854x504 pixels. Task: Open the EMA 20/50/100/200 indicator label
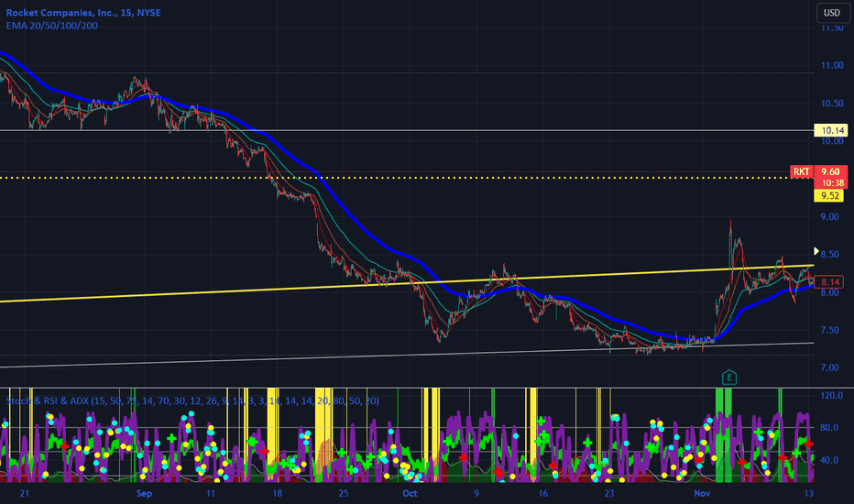(52, 25)
